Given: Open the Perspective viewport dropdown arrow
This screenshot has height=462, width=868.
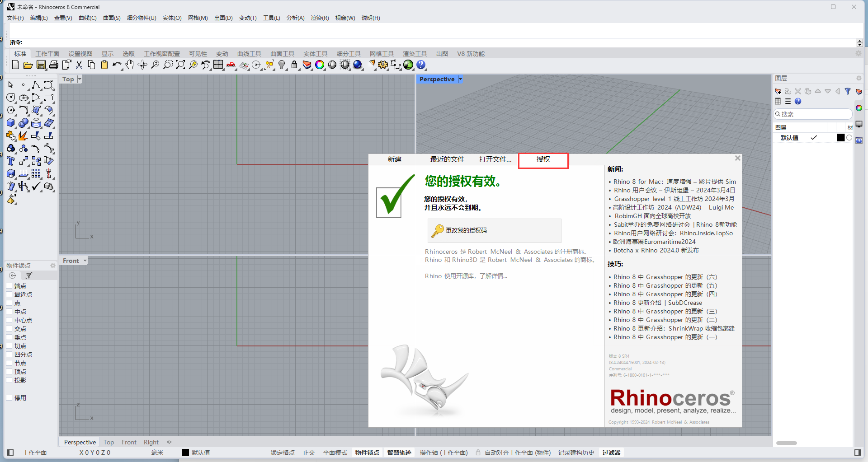Looking at the screenshot, I should click(460, 79).
